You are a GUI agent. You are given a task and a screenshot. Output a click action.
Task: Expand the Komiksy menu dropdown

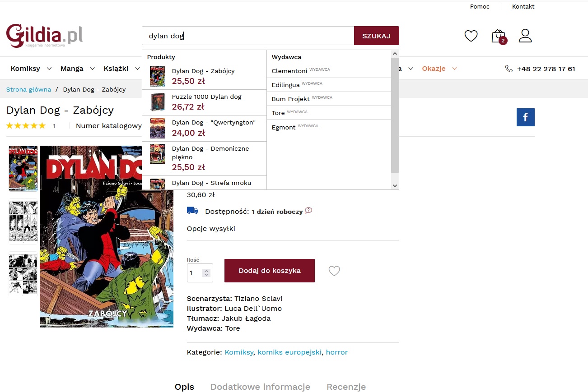[49, 69]
